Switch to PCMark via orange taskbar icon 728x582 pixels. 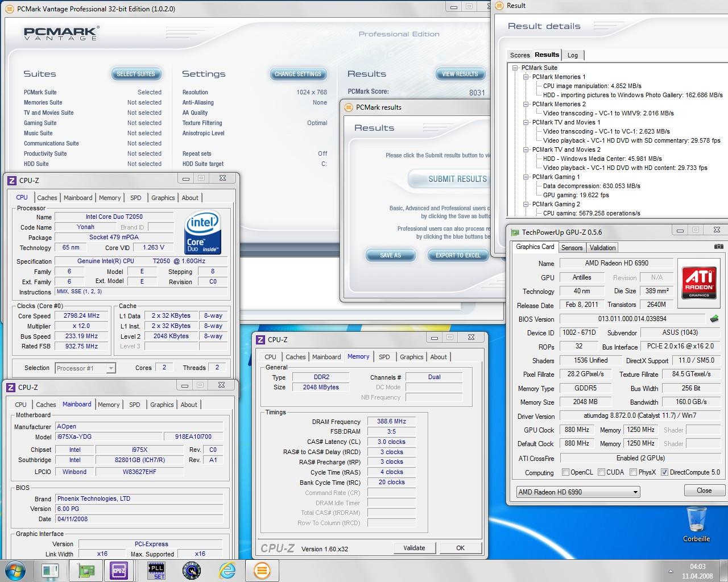[x=262, y=571]
